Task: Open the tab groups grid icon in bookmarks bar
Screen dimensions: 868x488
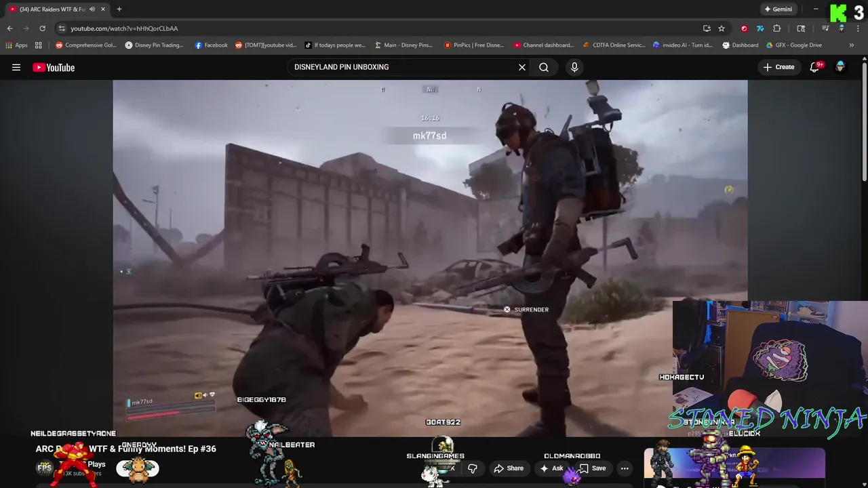Action: 39,45
